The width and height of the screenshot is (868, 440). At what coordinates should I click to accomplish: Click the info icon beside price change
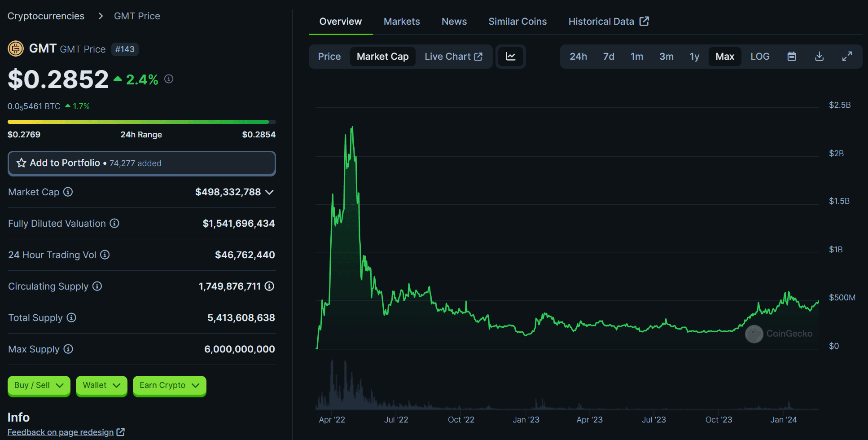point(169,79)
